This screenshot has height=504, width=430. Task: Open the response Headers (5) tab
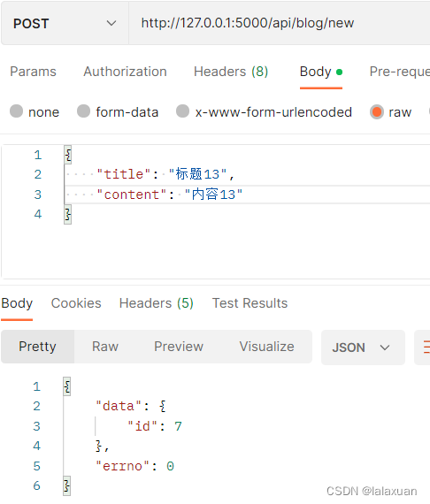click(x=157, y=303)
